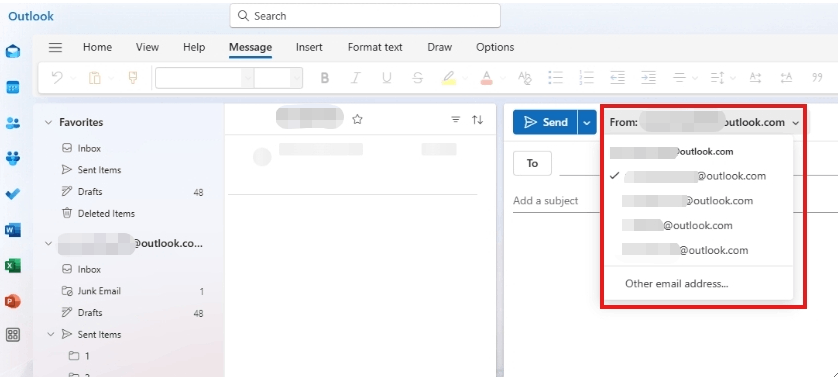The image size is (838, 377).
Task: Open the People contacts icon
Action: click(x=13, y=123)
